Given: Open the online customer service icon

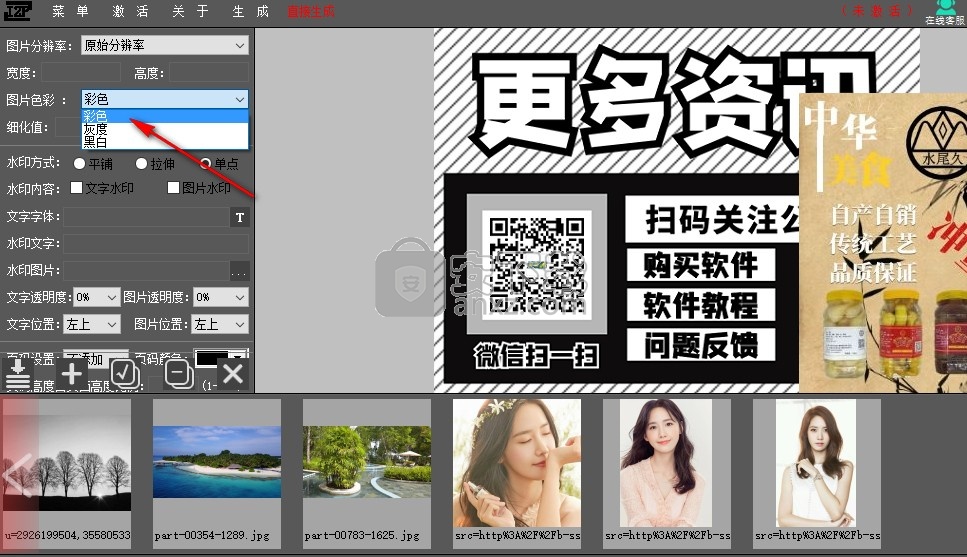Looking at the screenshot, I should pyautogui.click(x=945, y=12).
